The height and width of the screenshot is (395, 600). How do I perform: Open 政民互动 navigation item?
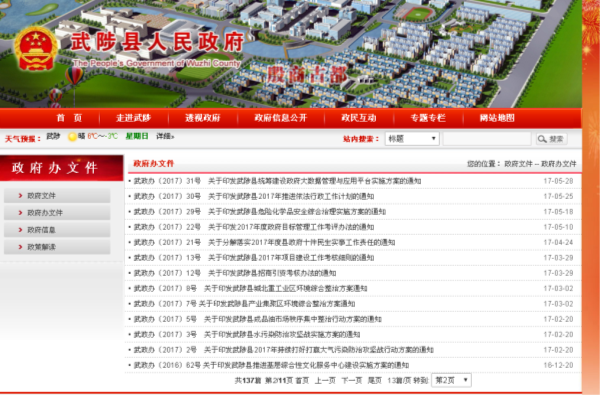pyautogui.click(x=359, y=118)
